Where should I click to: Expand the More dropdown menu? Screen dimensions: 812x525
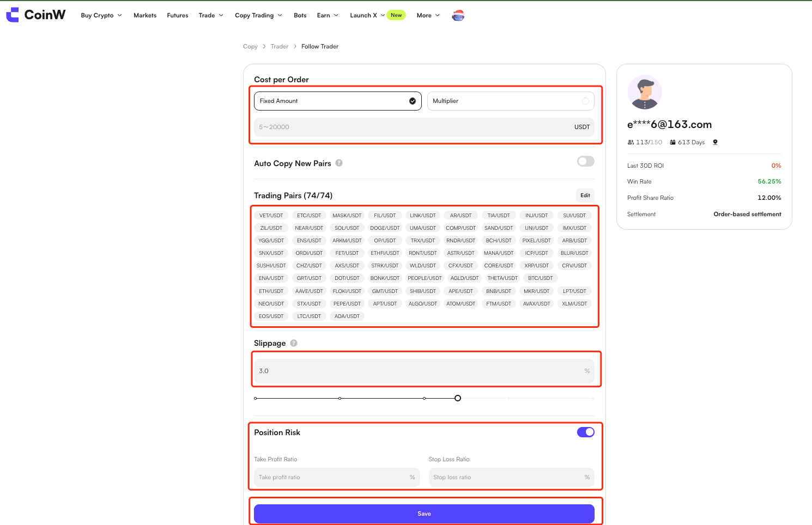click(x=428, y=15)
